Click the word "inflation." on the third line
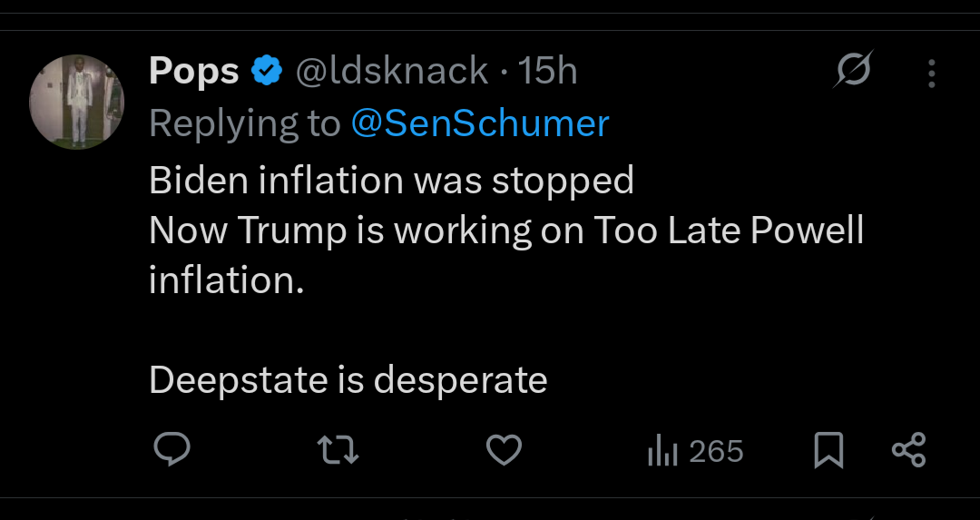The height and width of the screenshot is (520, 980). pyautogui.click(x=226, y=280)
